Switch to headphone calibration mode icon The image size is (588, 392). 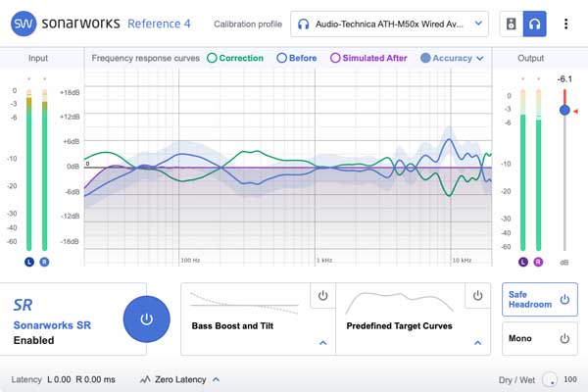(x=534, y=24)
